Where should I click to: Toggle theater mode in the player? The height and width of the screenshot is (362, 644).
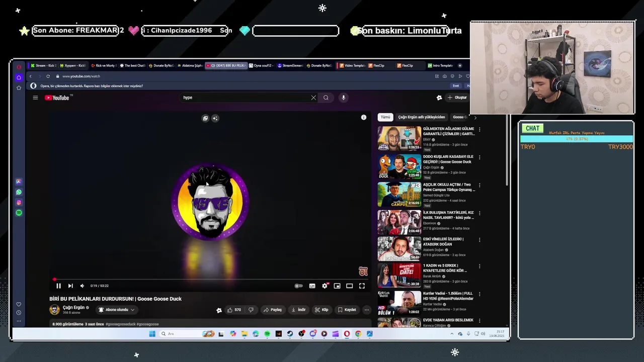click(x=350, y=286)
